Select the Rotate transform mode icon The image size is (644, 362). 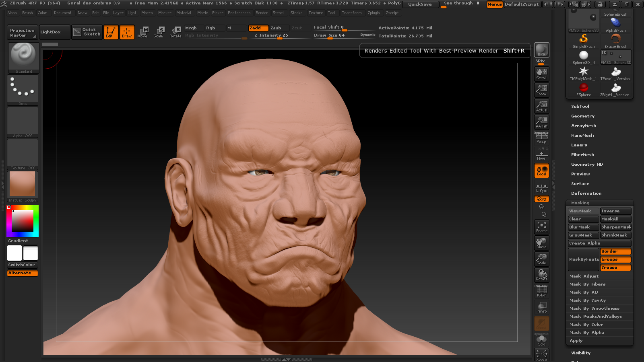pos(175,32)
